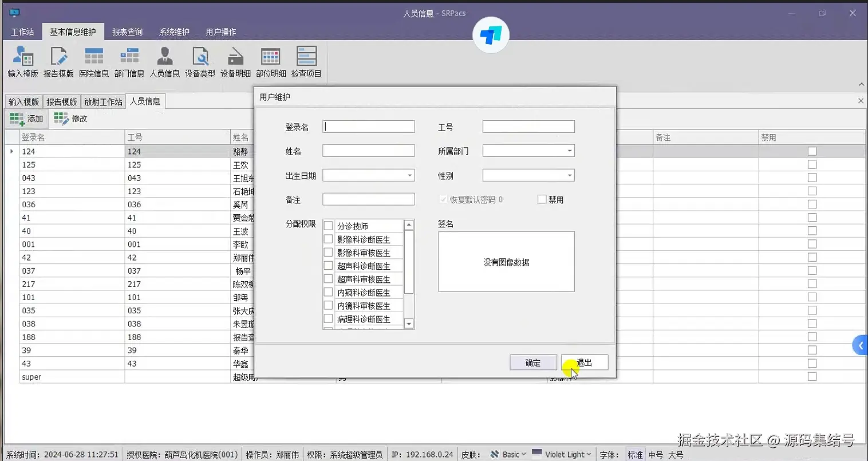Screen dimensions: 868x461
Task: Enable the 禁用 checkbox in the dialog
Action: pos(541,199)
